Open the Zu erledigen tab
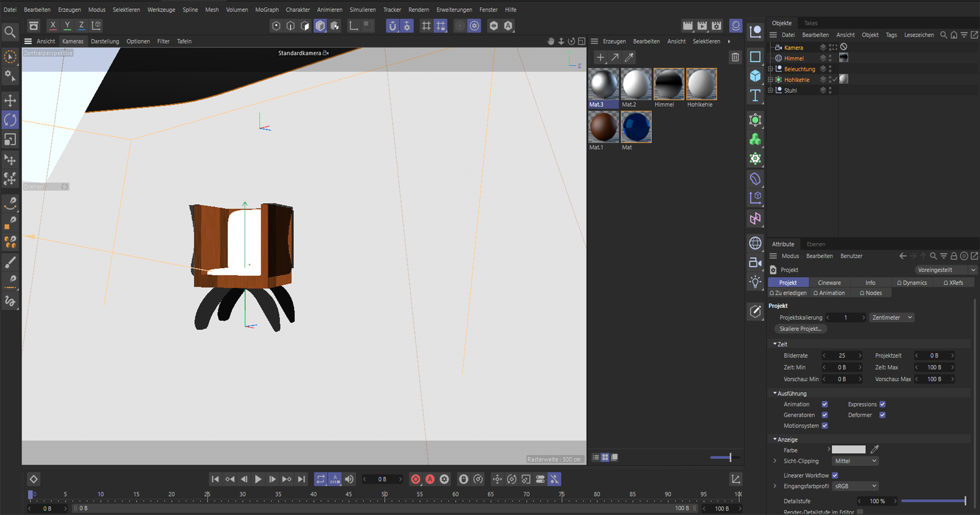 pos(788,293)
